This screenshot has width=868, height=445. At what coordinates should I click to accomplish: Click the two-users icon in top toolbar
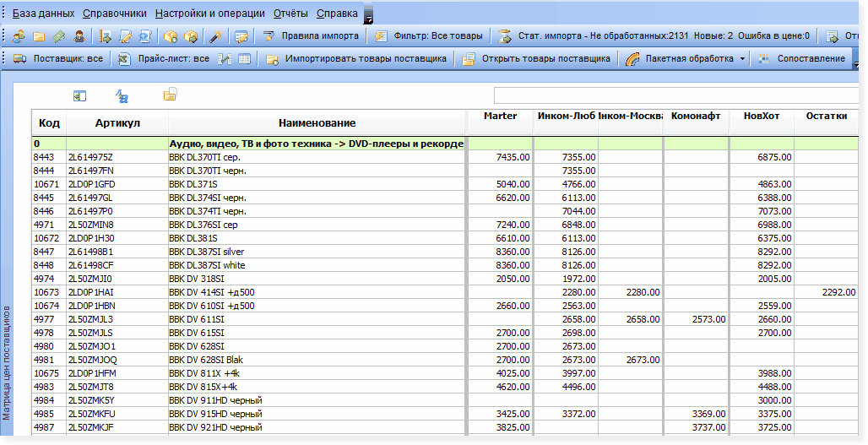click(19, 36)
